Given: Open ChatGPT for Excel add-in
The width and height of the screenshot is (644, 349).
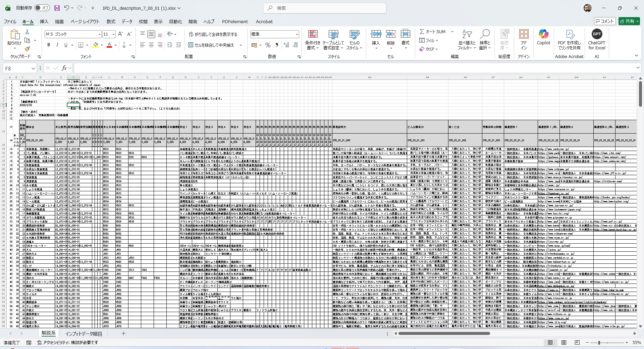Looking at the screenshot, I should [596, 34].
